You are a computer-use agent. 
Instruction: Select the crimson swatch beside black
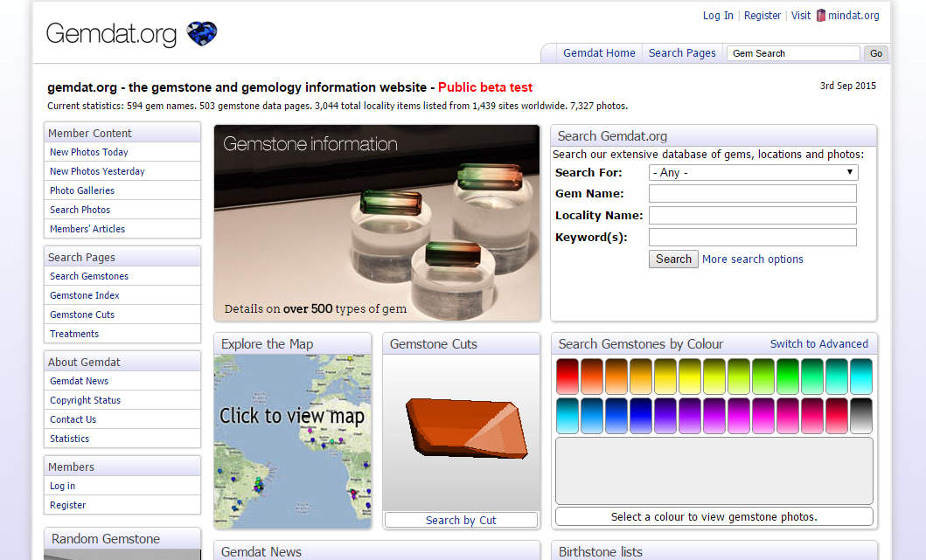[837, 416]
